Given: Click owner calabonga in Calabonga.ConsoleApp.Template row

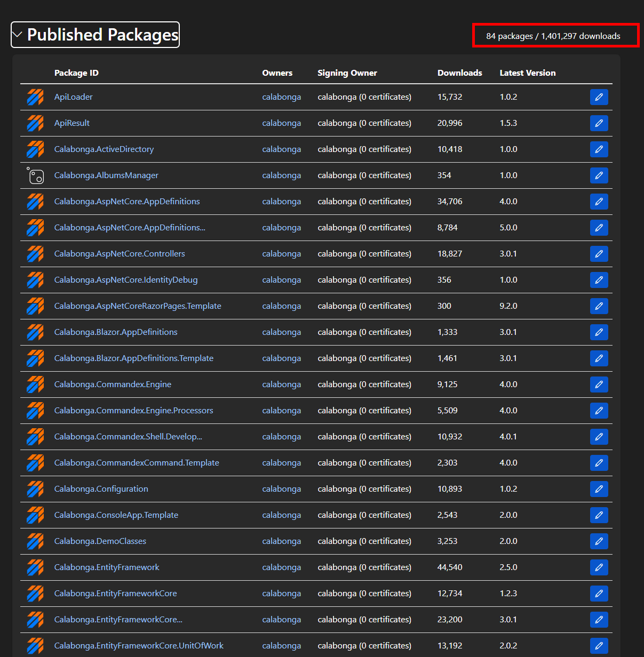Looking at the screenshot, I should point(281,515).
